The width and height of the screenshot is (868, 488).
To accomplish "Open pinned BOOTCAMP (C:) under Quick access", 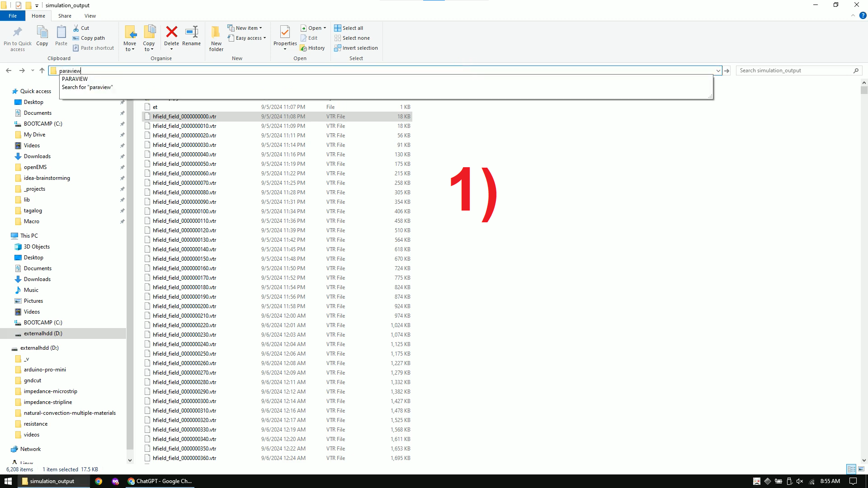I will click(x=43, y=124).
